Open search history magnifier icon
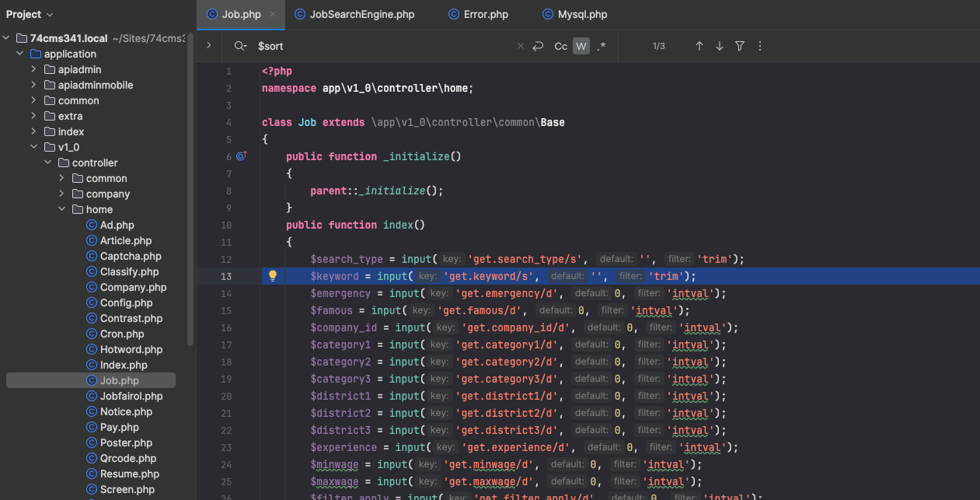 point(240,47)
